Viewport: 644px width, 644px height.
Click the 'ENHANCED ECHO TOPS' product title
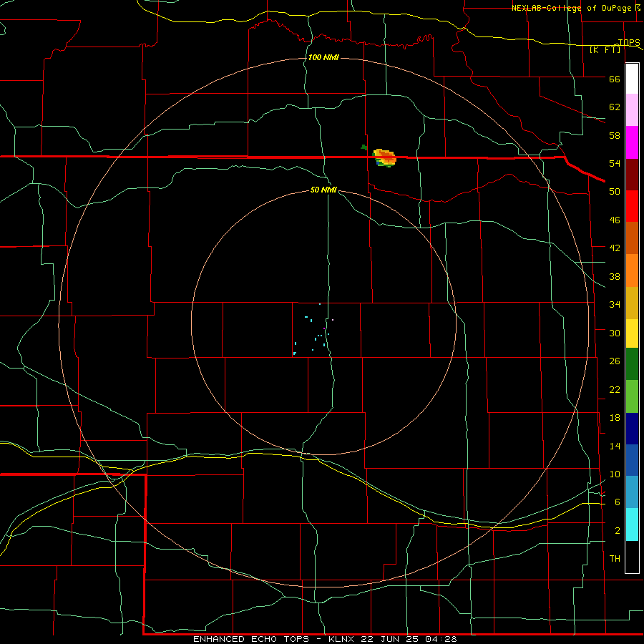point(251,639)
